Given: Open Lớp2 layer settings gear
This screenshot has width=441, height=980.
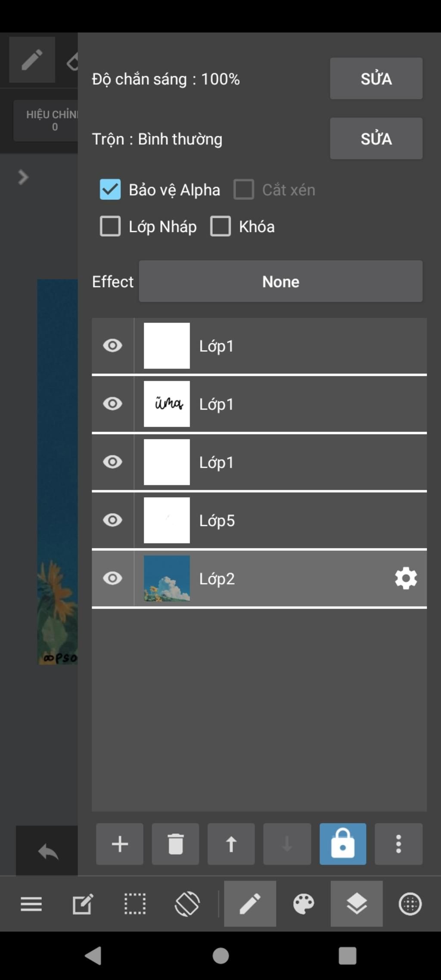Looking at the screenshot, I should 406,578.
